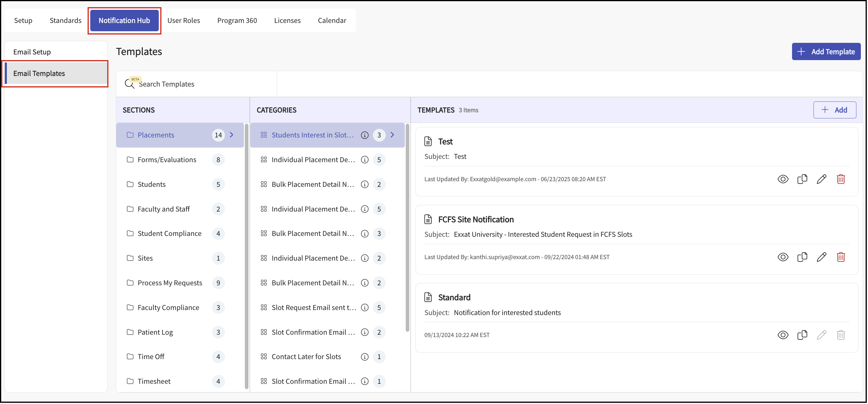Copy the Test template

pos(802,179)
